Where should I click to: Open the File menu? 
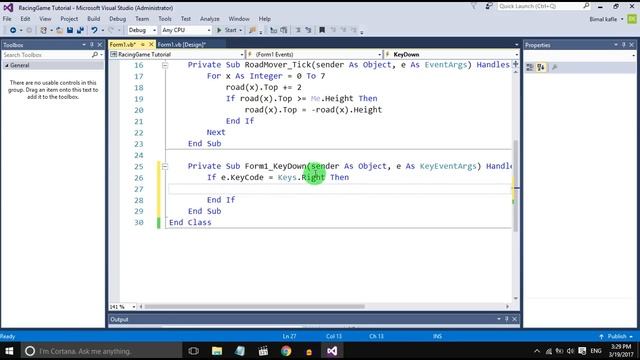7,19
